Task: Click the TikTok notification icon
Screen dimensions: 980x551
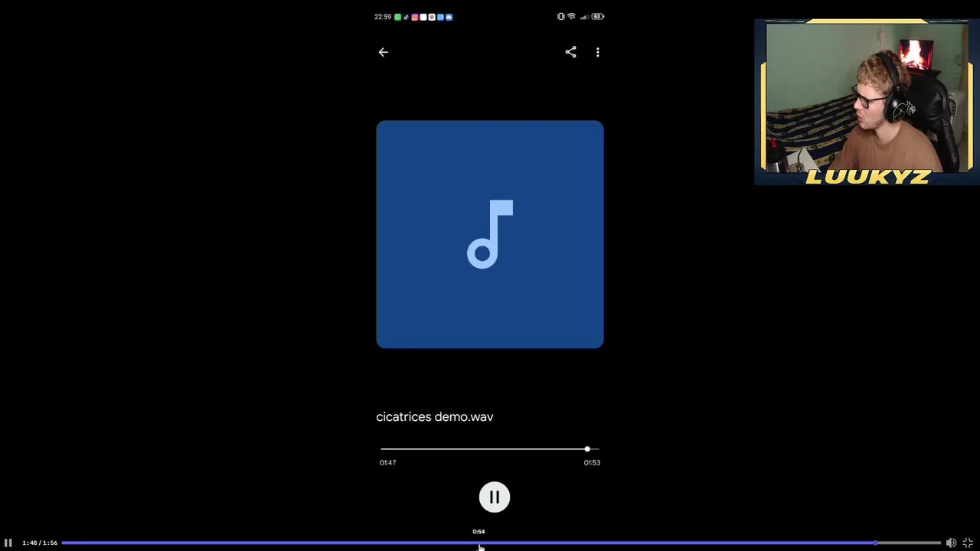Action: click(407, 17)
